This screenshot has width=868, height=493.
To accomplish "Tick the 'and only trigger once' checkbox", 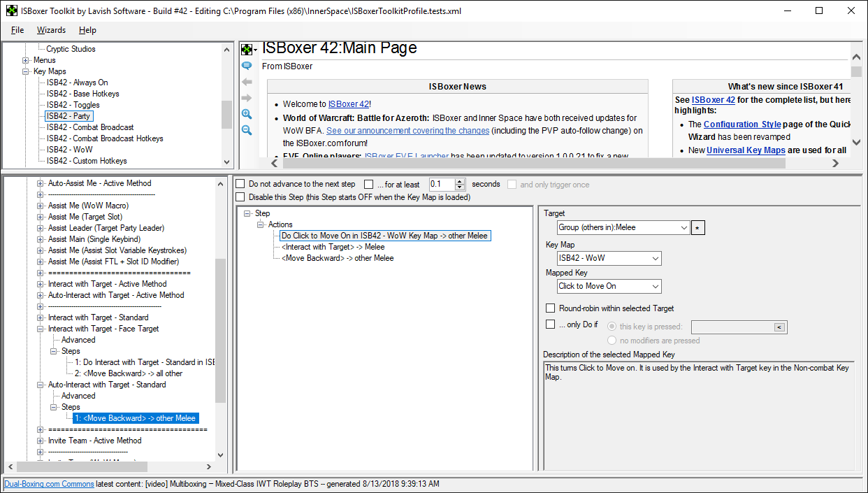I will click(512, 185).
